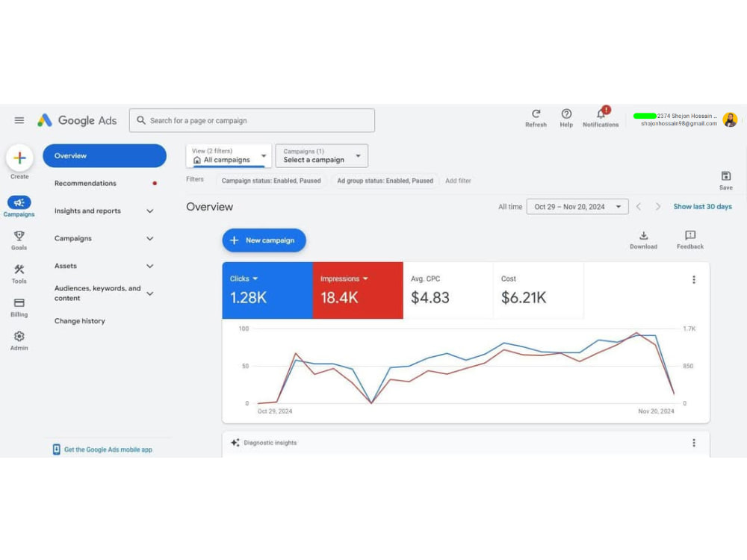Click the Diagnostic insights sparkle icon
The height and width of the screenshot is (560, 747).
coord(235,443)
